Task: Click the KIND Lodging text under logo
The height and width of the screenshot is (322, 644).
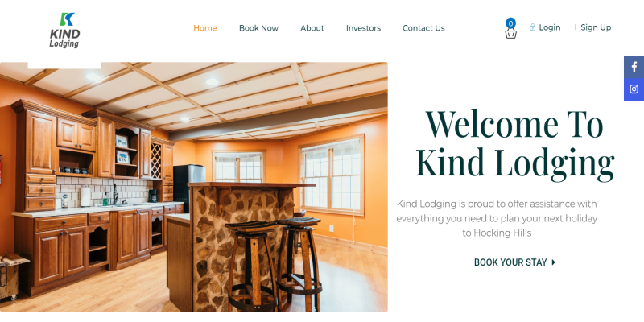Action: (x=65, y=39)
